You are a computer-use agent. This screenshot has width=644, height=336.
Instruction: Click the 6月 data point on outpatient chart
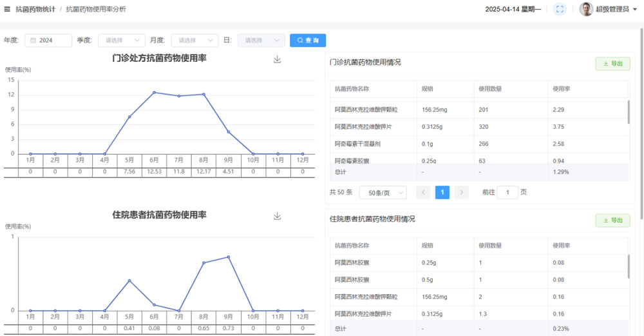point(154,92)
